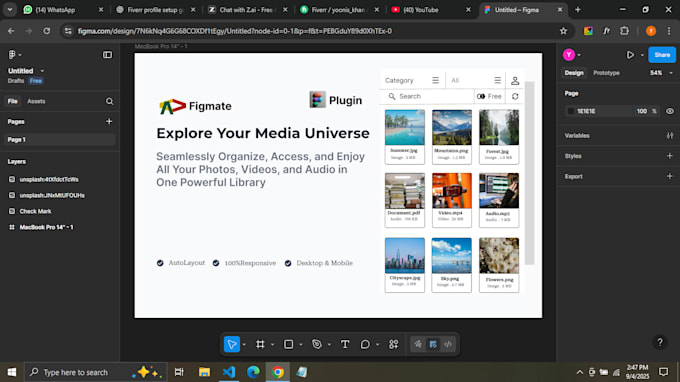Switch to the File tab
This screenshot has height=382, width=680.
pyautogui.click(x=13, y=101)
